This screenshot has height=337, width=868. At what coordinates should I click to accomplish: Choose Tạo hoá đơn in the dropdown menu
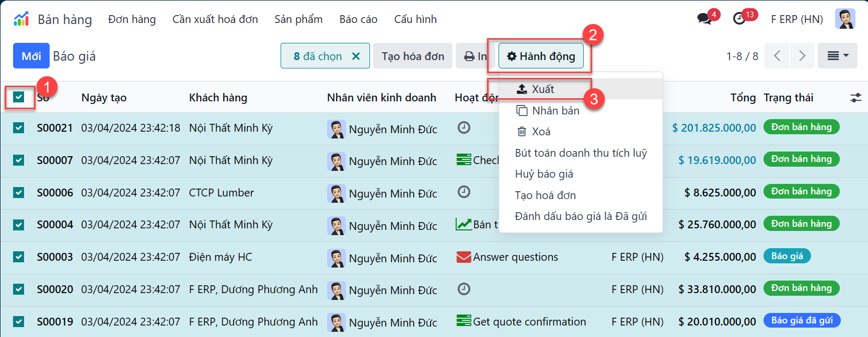[x=581, y=195]
